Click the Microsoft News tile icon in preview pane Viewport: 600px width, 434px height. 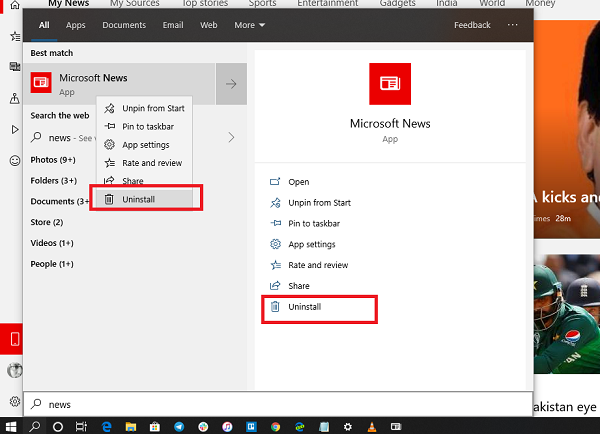point(390,83)
